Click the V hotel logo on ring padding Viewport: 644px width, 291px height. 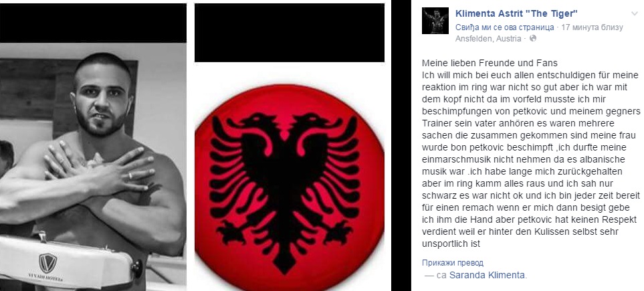(x=48, y=263)
